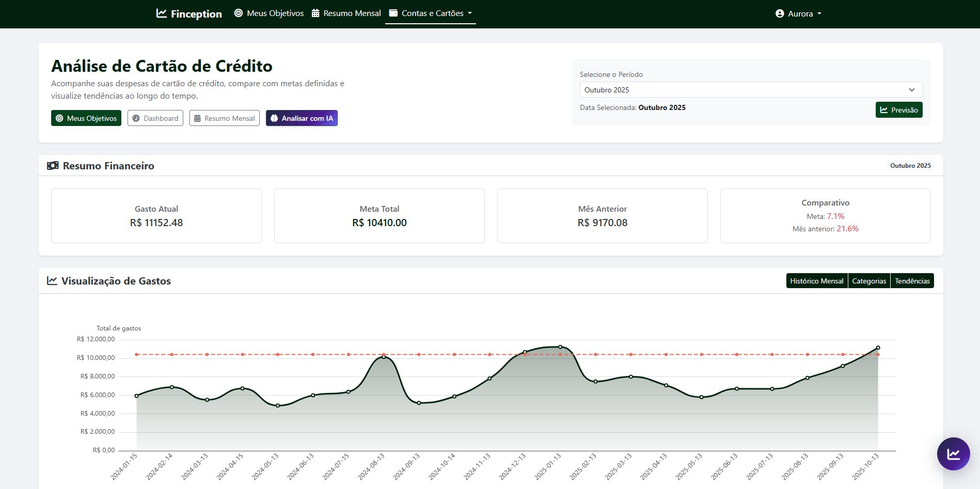Click the AI icon inside Analisar com IA
The width and height of the screenshot is (980, 489).
274,118
